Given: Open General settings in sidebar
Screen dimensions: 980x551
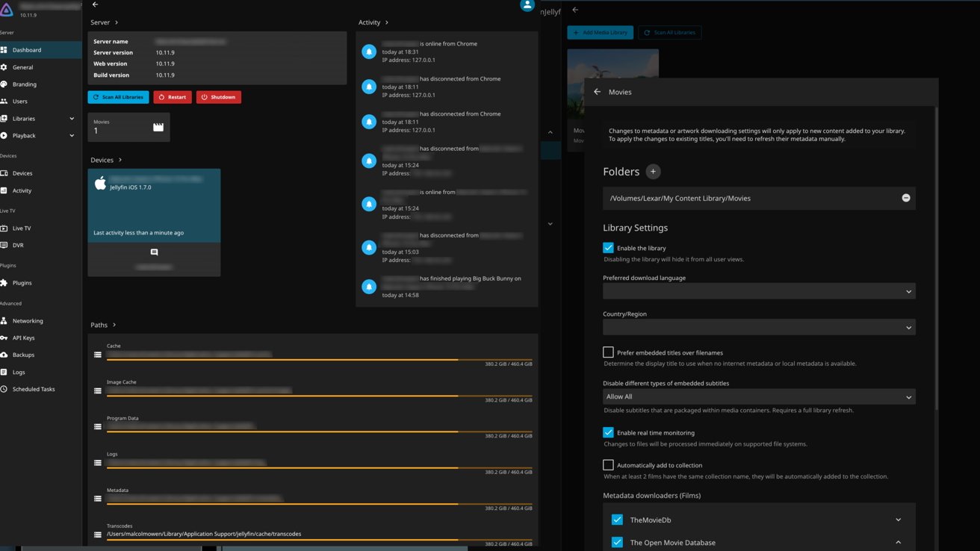Looking at the screenshot, I should tap(40, 67).
